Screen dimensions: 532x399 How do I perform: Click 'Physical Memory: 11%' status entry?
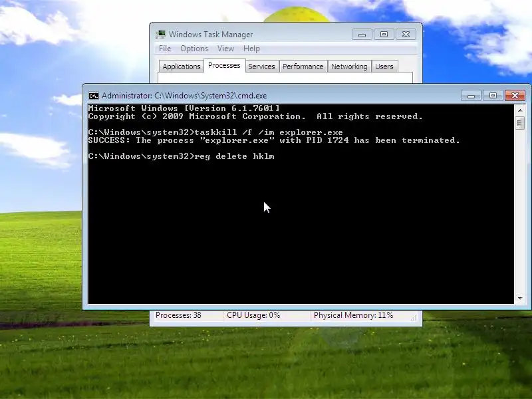353,315
